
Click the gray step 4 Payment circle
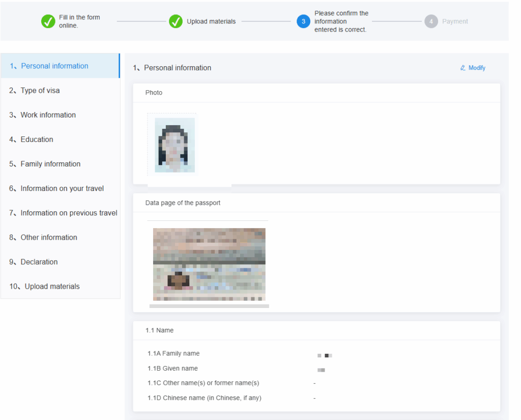tap(431, 21)
